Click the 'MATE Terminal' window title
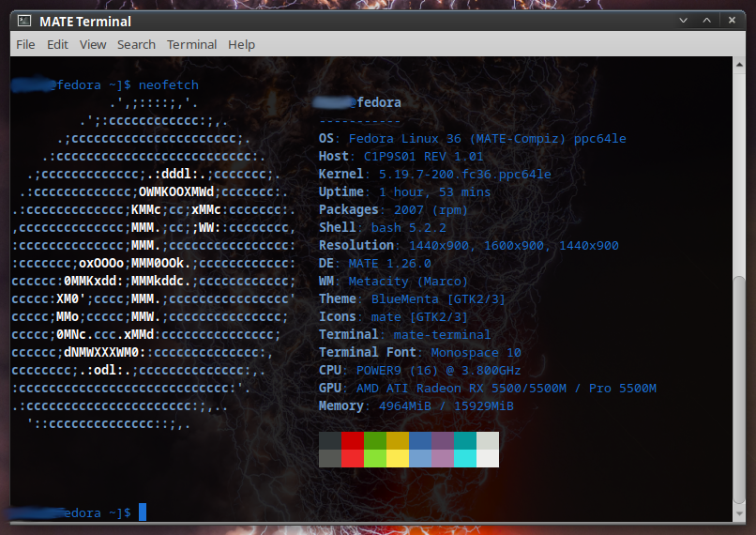This screenshot has width=756, height=535. (85, 22)
